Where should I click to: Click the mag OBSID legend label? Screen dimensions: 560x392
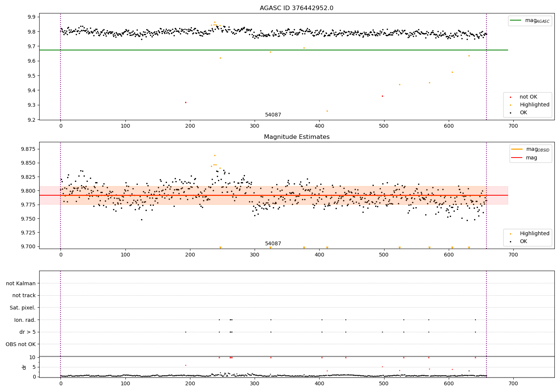click(538, 149)
